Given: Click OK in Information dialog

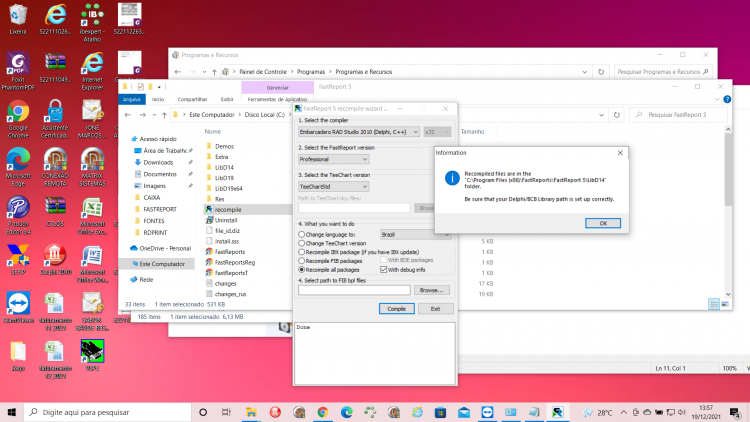Looking at the screenshot, I should [603, 223].
